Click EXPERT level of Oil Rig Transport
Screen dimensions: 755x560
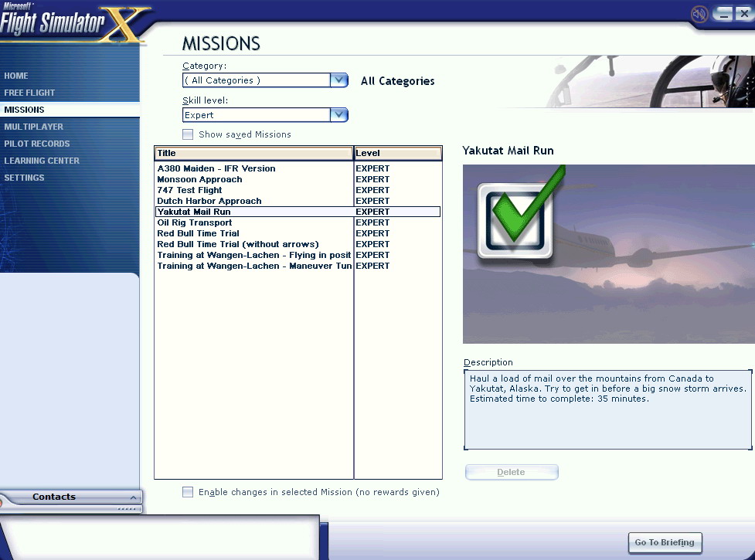point(372,222)
